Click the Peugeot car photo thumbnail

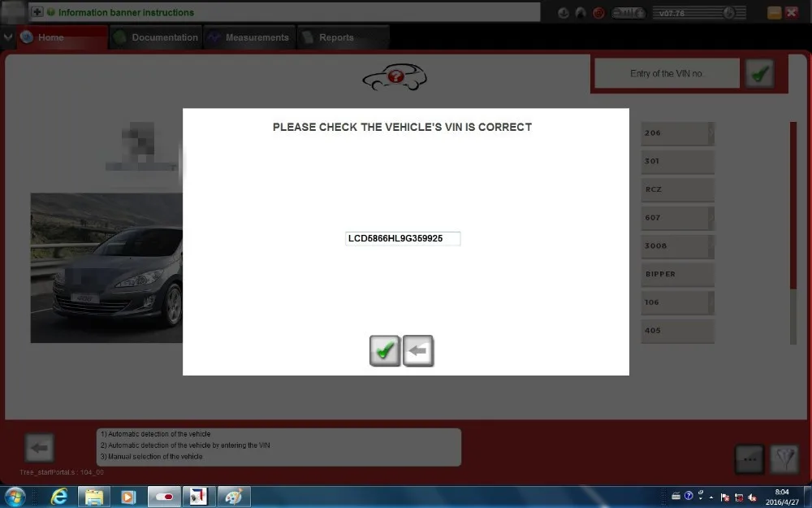click(x=106, y=268)
